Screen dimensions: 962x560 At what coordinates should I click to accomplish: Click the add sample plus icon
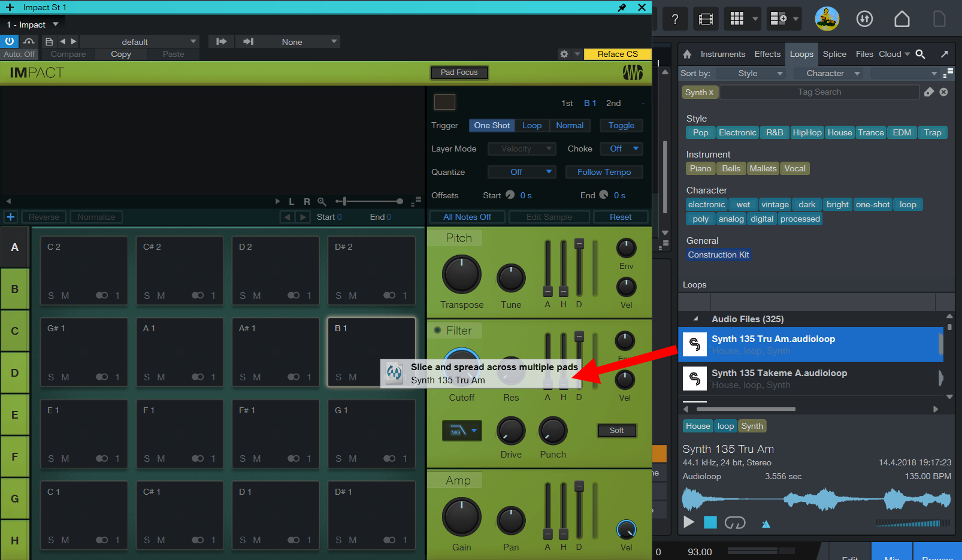(10, 217)
